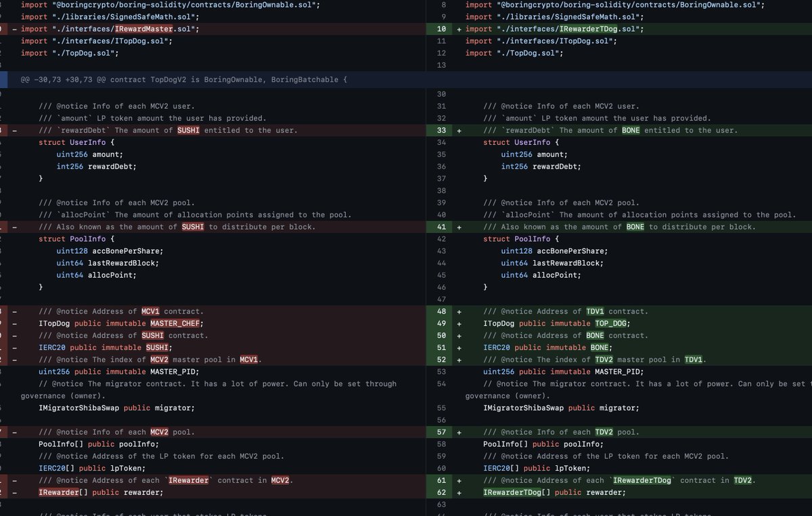Screen dimensions: 812x516
Task: Click removed comment 'Info of each MCV2 pool'
Action: coord(116,432)
